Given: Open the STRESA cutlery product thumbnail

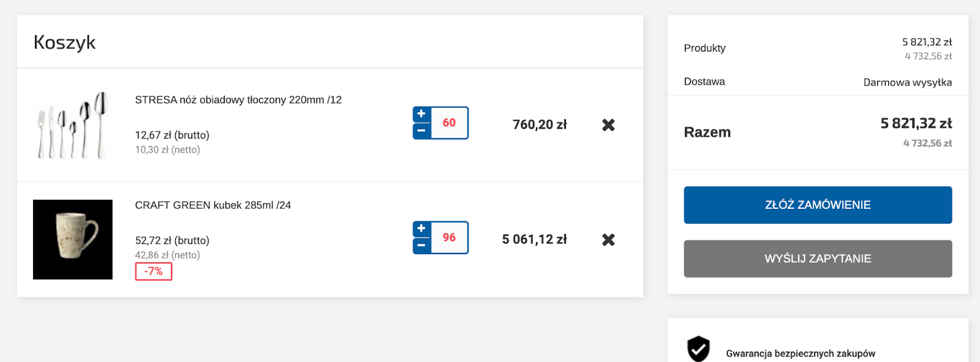Looking at the screenshot, I should [x=73, y=125].
